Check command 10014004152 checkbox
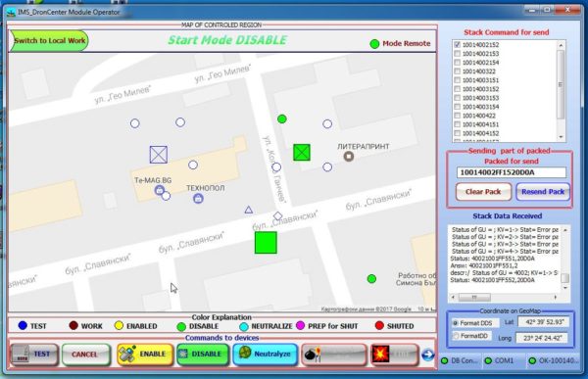Image resolution: width=588 pixels, height=379 pixels. pos(457,133)
